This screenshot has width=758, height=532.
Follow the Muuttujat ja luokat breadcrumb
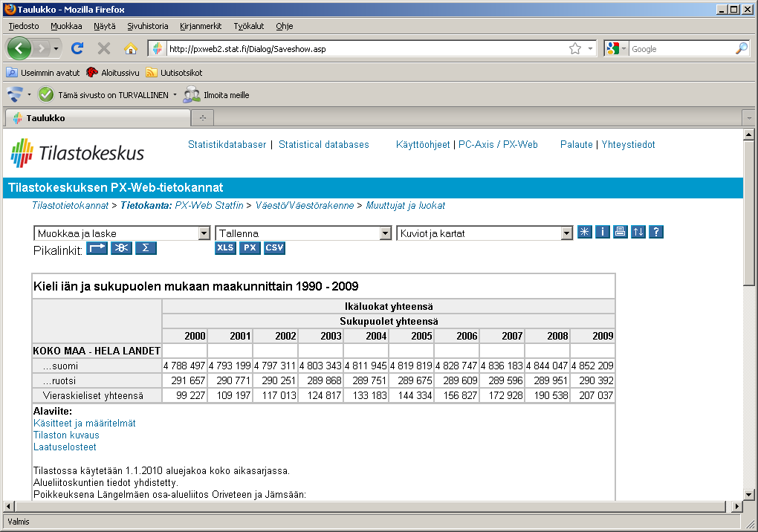[x=405, y=205]
